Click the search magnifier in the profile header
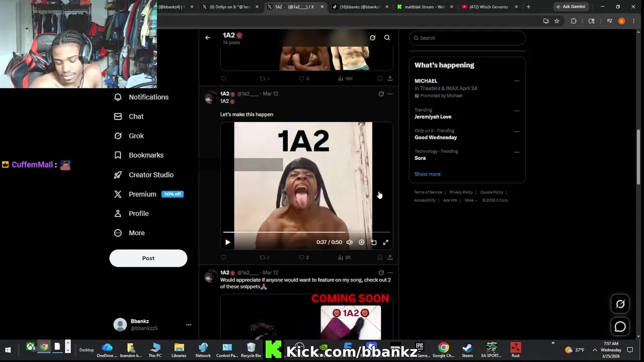The image size is (644, 362). pos(387,38)
